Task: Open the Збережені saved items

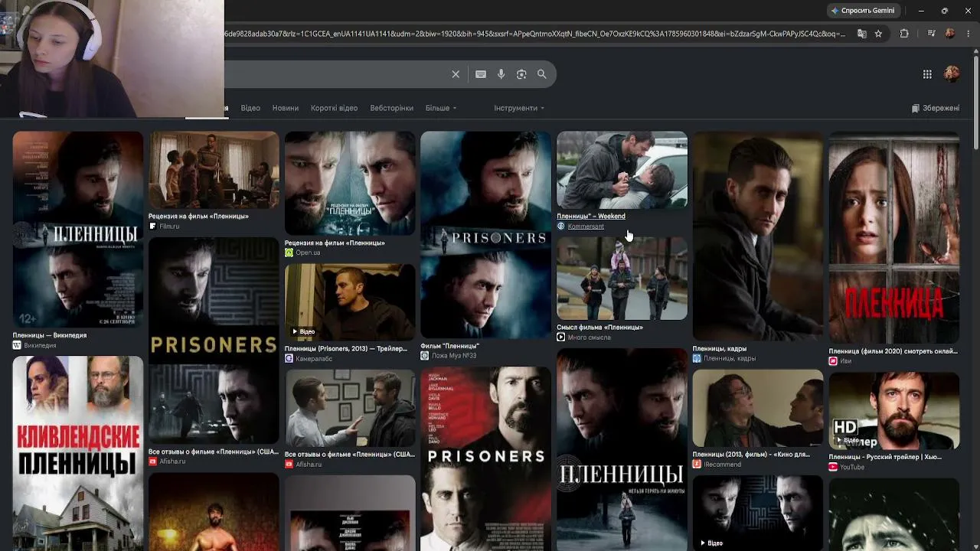Action: tap(936, 108)
